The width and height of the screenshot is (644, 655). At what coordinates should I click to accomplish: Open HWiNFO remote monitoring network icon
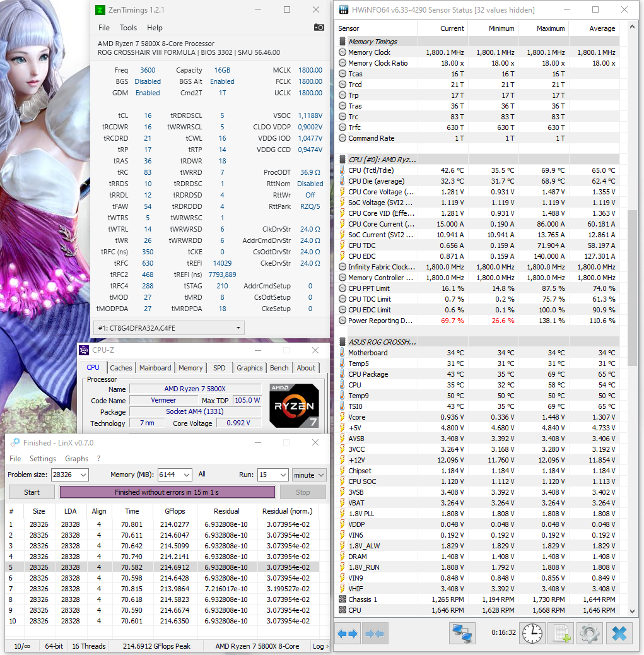point(462,634)
